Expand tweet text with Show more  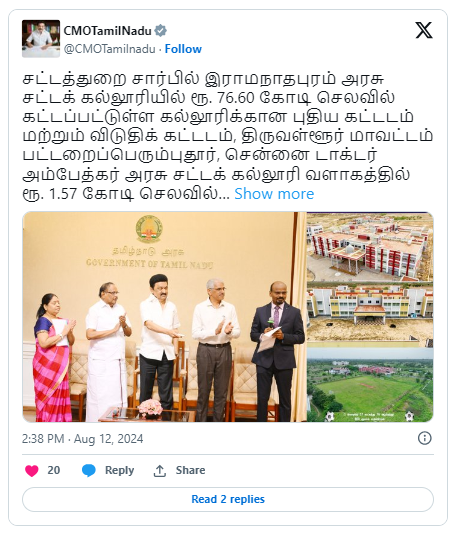point(274,194)
